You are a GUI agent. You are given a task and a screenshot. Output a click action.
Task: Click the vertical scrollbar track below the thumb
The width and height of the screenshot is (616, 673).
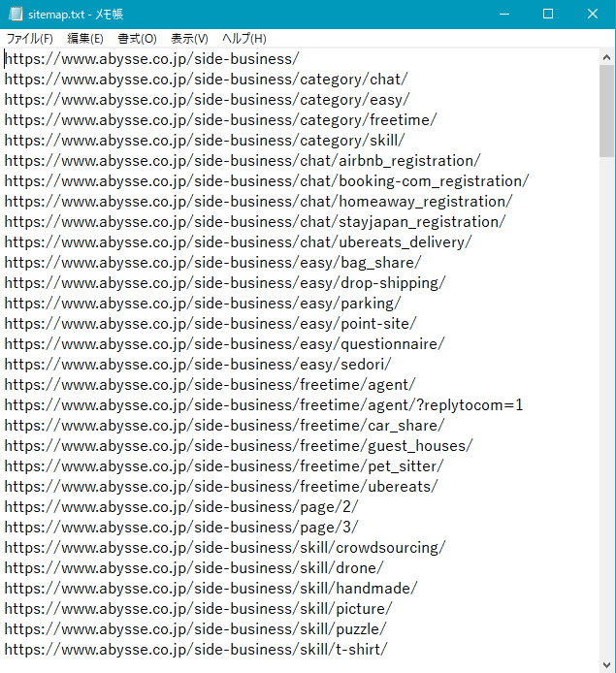click(x=606, y=407)
